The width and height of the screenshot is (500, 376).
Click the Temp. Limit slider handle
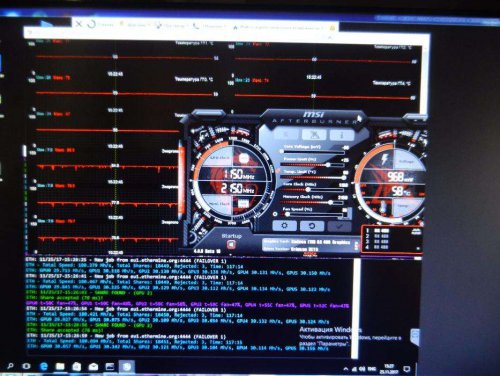tap(344, 177)
